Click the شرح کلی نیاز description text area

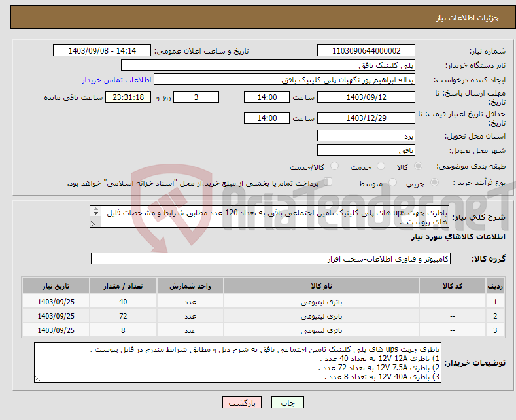click(269, 217)
